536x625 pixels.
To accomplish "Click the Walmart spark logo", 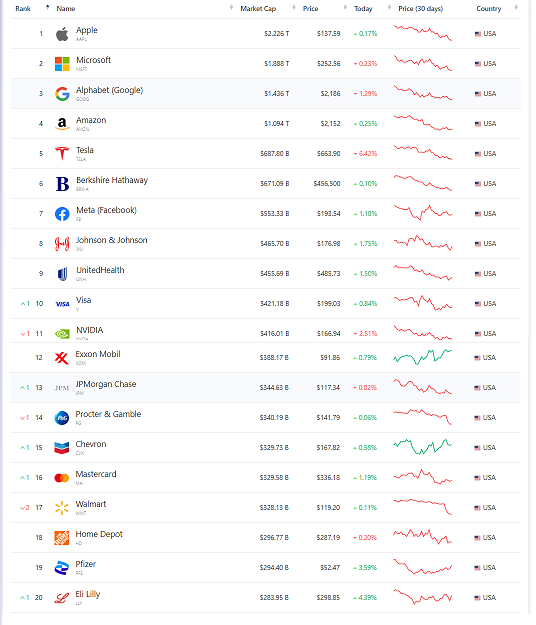I will click(x=61, y=508).
